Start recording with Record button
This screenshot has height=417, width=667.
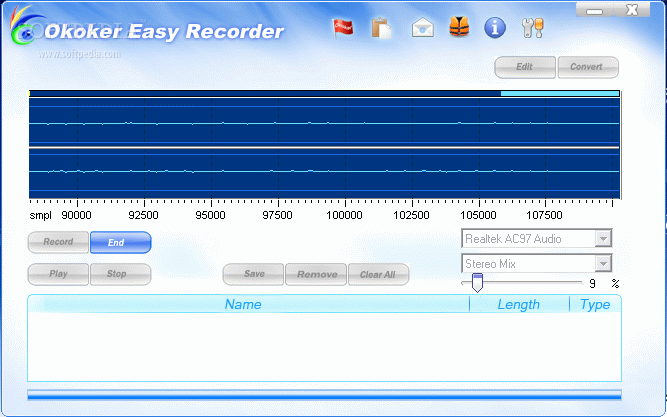tap(58, 242)
